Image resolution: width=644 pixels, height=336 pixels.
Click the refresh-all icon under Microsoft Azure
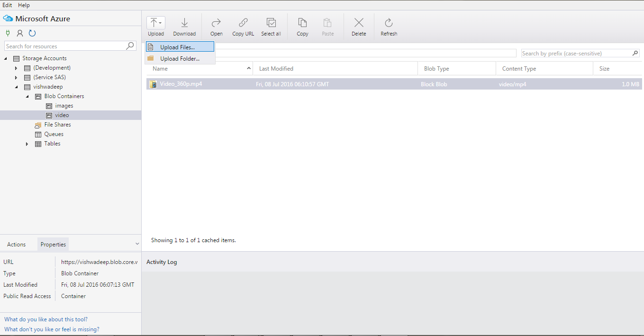tap(32, 33)
